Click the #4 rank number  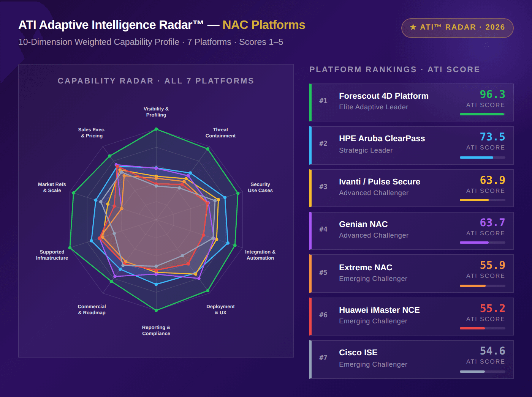coord(323,229)
